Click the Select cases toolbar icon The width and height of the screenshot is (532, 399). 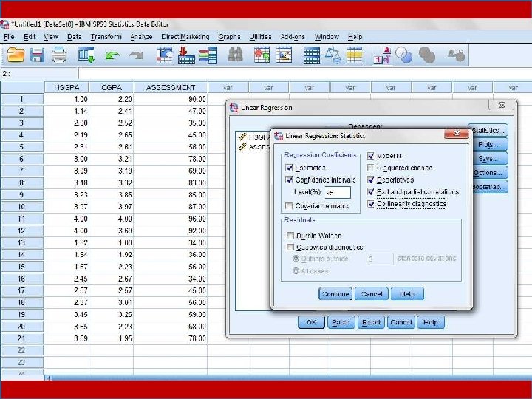tap(354, 55)
